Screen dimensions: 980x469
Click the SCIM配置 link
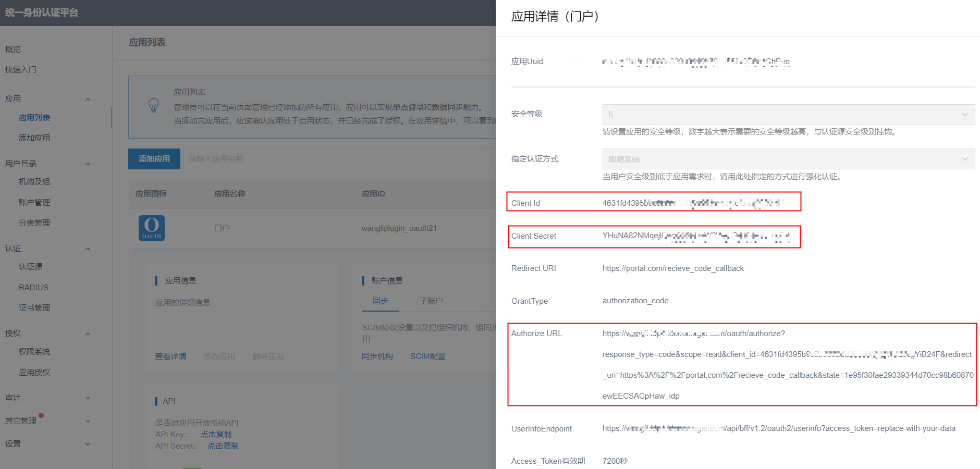(x=427, y=356)
